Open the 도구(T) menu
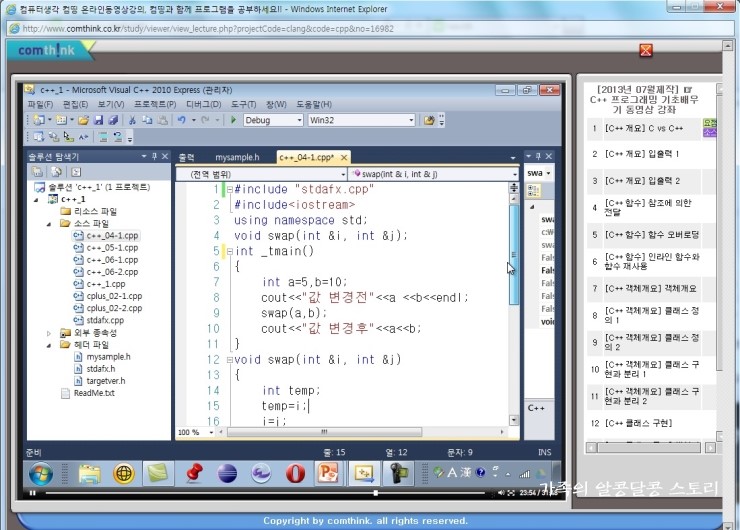 (244, 104)
